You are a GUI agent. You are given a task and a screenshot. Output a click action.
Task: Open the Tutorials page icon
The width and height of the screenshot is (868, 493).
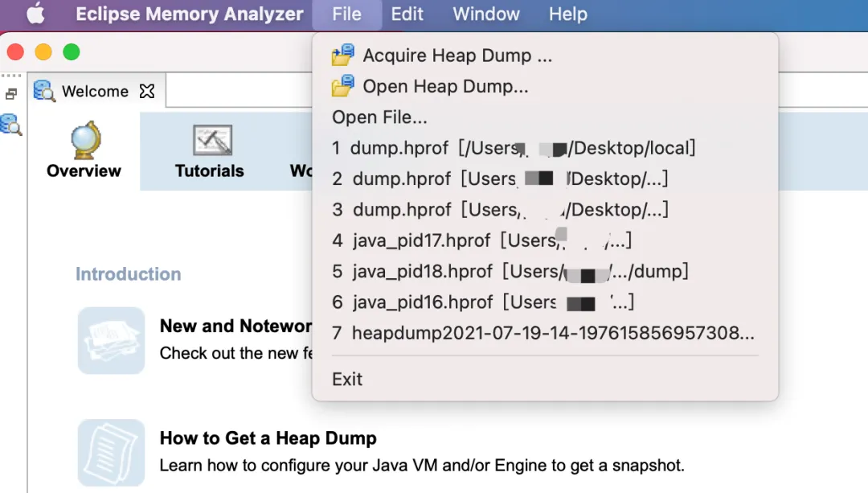tap(212, 141)
